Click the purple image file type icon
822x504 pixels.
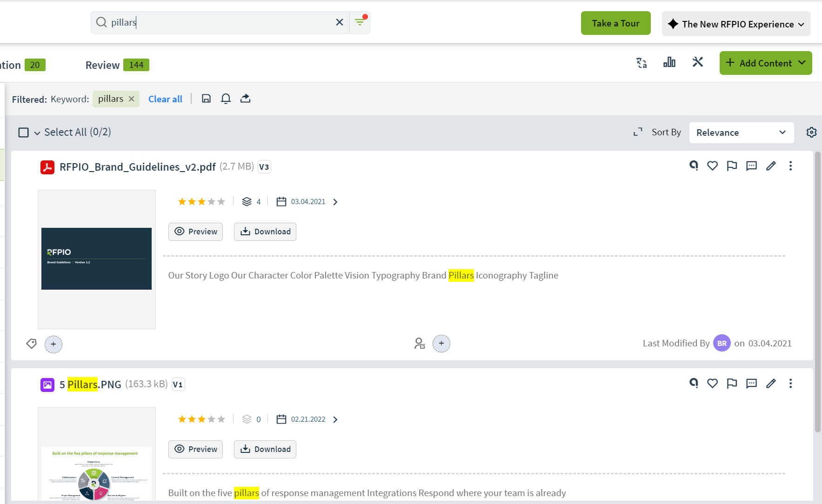pyautogui.click(x=47, y=385)
